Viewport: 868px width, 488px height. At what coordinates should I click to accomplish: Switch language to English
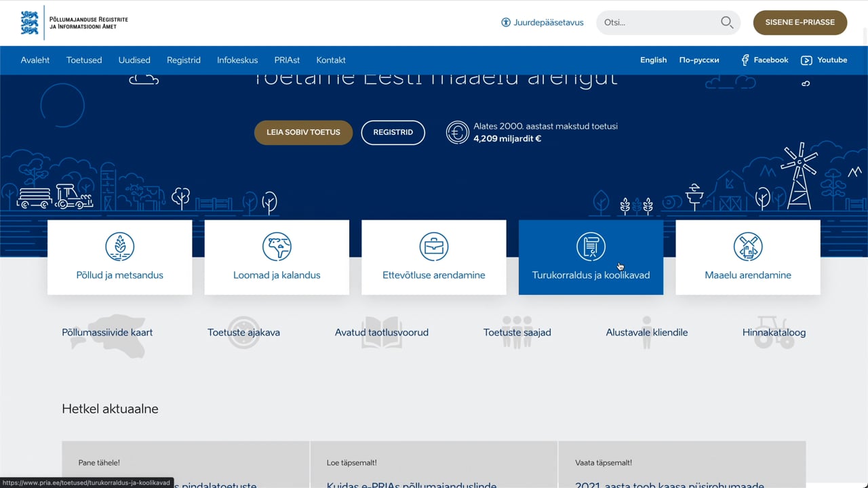654,60
